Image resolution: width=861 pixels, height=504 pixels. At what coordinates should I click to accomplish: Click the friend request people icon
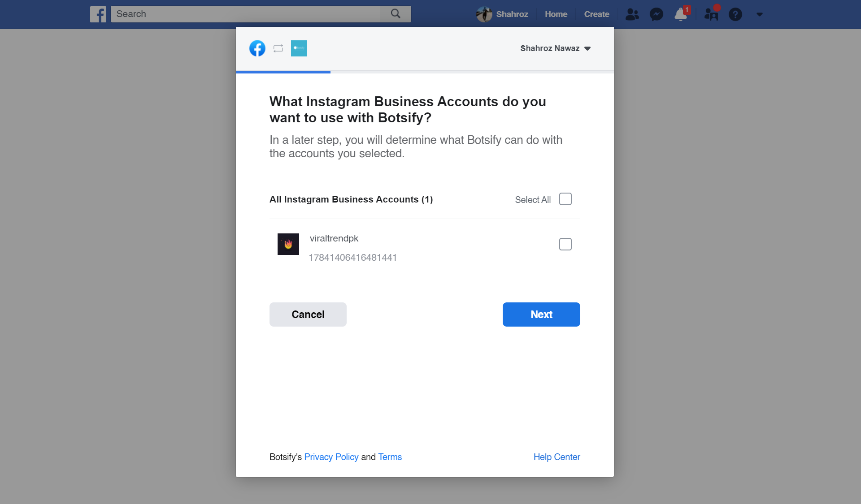(x=632, y=14)
